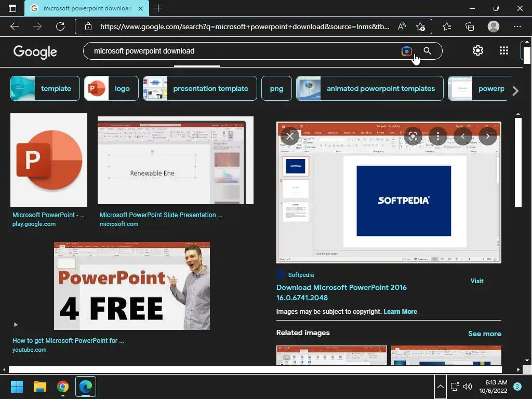532x399 pixels.
Task: Close the image preview panel
Action: click(290, 136)
